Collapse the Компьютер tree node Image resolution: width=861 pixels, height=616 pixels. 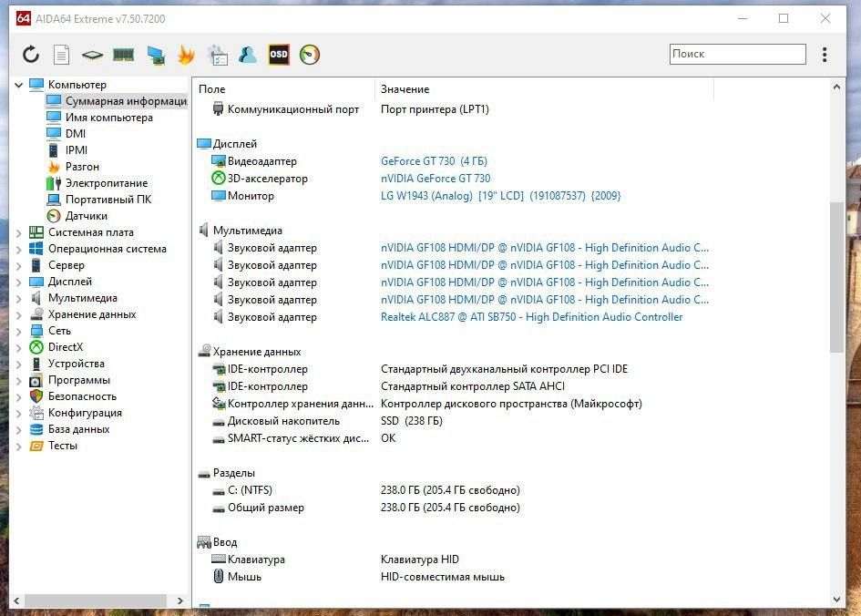(18, 85)
